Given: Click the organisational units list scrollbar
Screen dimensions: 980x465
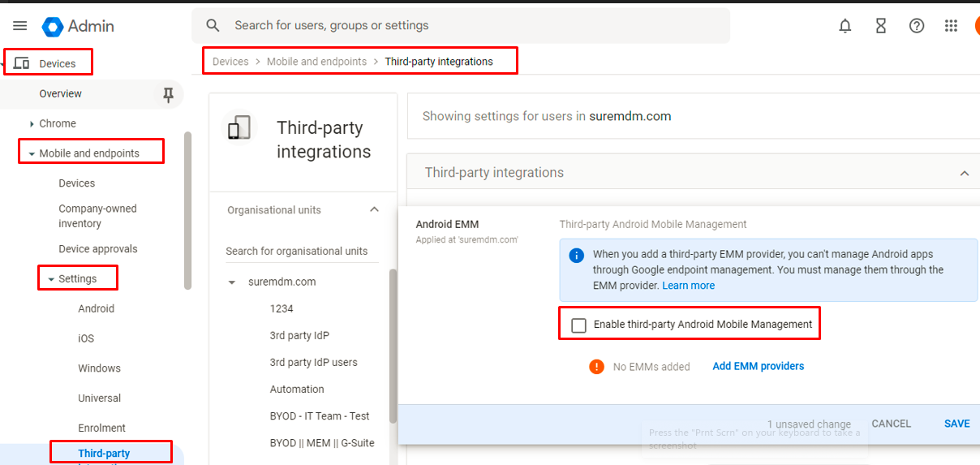Looking at the screenshot, I should (x=393, y=347).
